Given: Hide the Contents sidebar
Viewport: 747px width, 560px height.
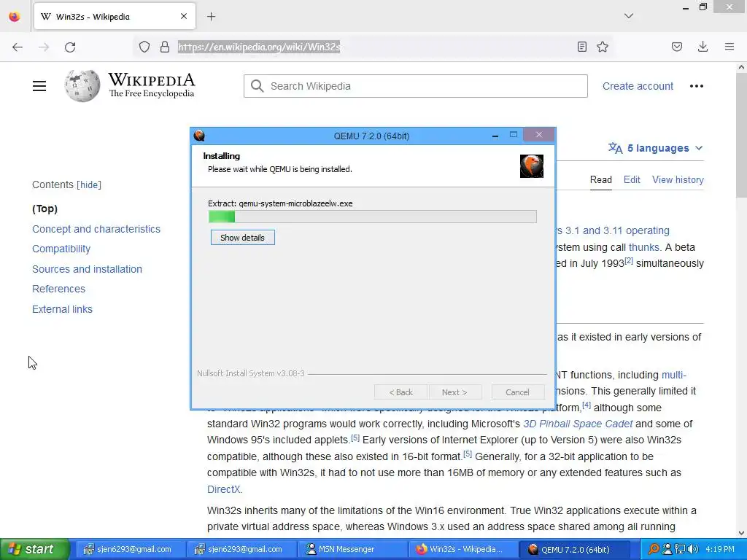Looking at the screenshot, I should click(89, 184).
